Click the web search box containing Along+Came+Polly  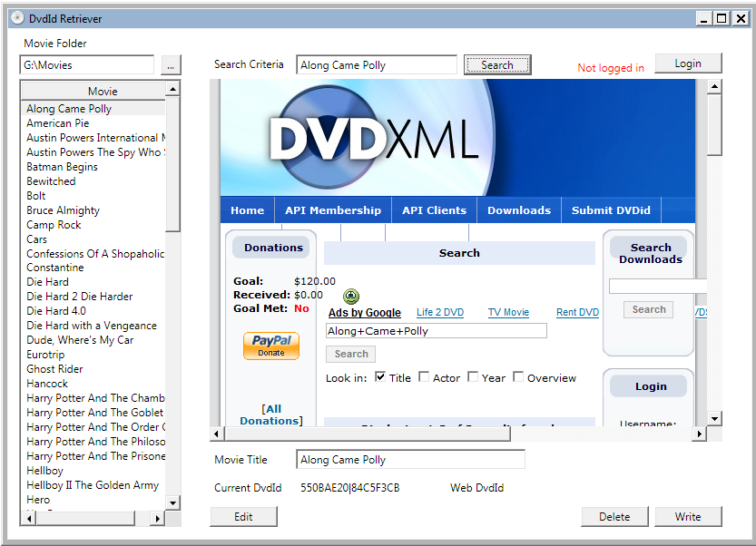[437, 331]
